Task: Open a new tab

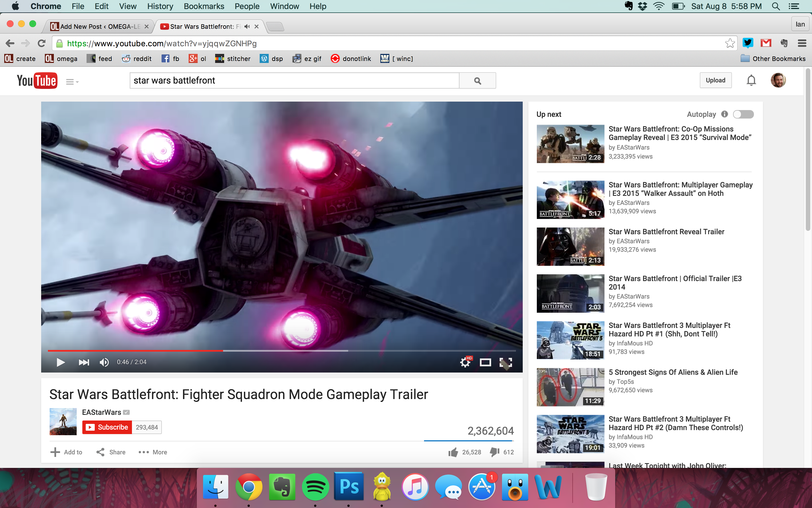Action: pyautogui.click(x=276, y=27)
